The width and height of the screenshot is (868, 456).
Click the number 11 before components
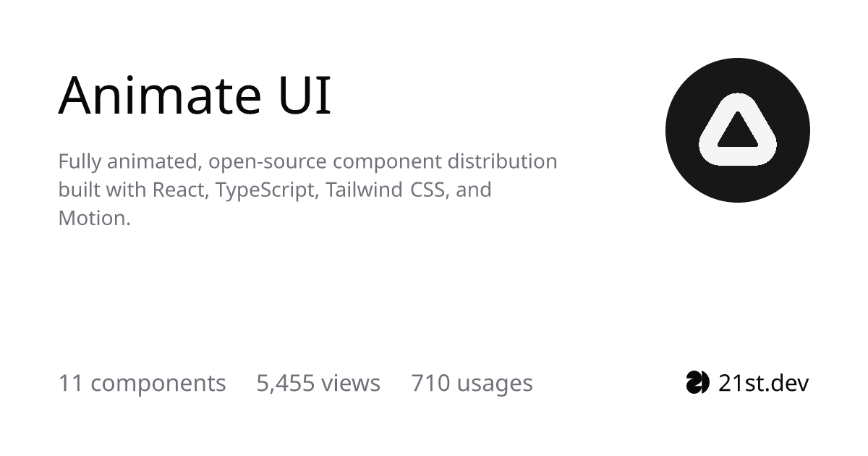(x=70, y=383)
